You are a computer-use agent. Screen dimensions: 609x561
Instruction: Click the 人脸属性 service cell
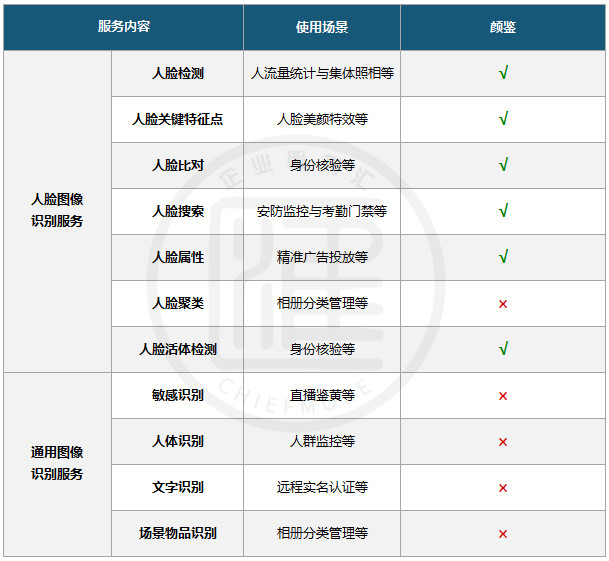click(177, 257)
